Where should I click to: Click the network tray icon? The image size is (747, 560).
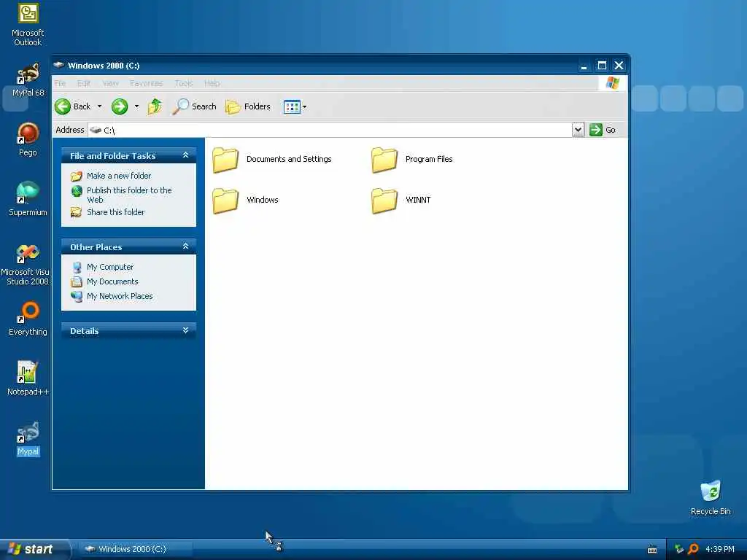(679, 549)
